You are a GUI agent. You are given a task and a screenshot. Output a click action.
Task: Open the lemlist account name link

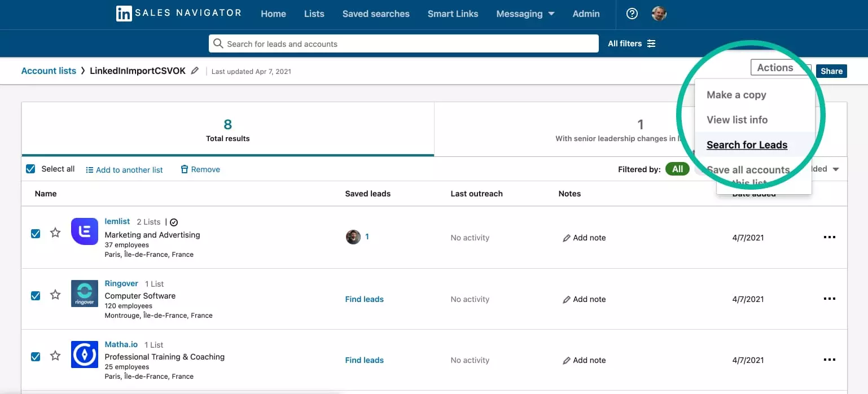[x=117, y=221]
